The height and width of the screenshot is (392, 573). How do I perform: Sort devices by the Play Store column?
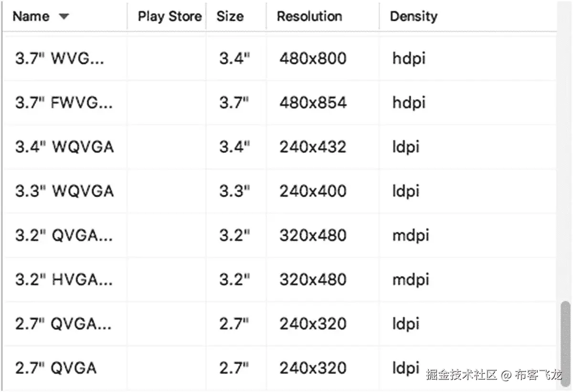[x=169, y=16]
